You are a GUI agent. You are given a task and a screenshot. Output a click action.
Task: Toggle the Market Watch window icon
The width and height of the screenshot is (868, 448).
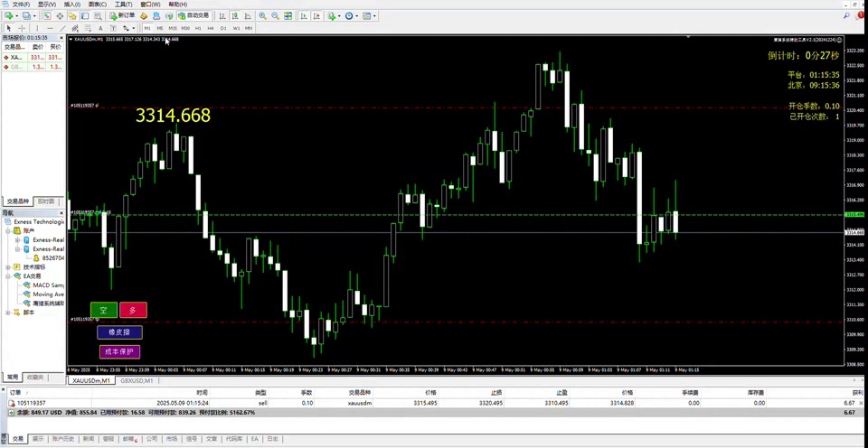click(46, 16)
